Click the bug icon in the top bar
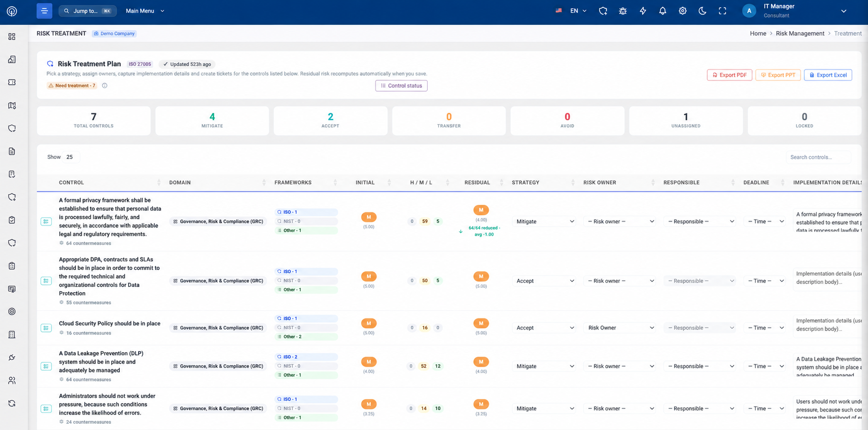Viewport: 868px width, 430px height. [x=623, y=11]
